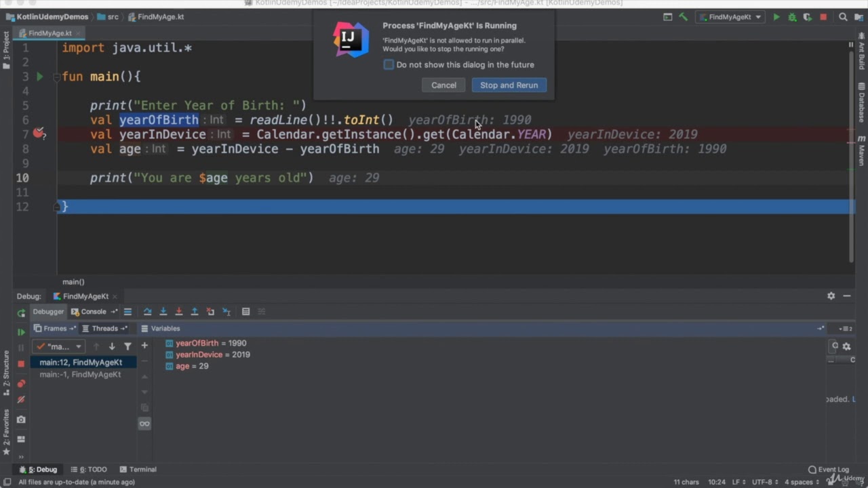Toggle the show watches glasses icon
Screen dimensions: 868x488
pos(144,424)
